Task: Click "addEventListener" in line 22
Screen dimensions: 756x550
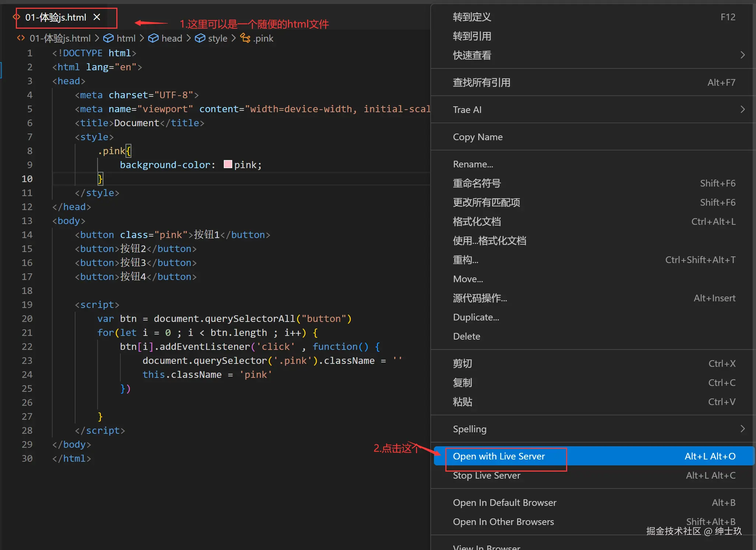Action: [x=205, y=347]
